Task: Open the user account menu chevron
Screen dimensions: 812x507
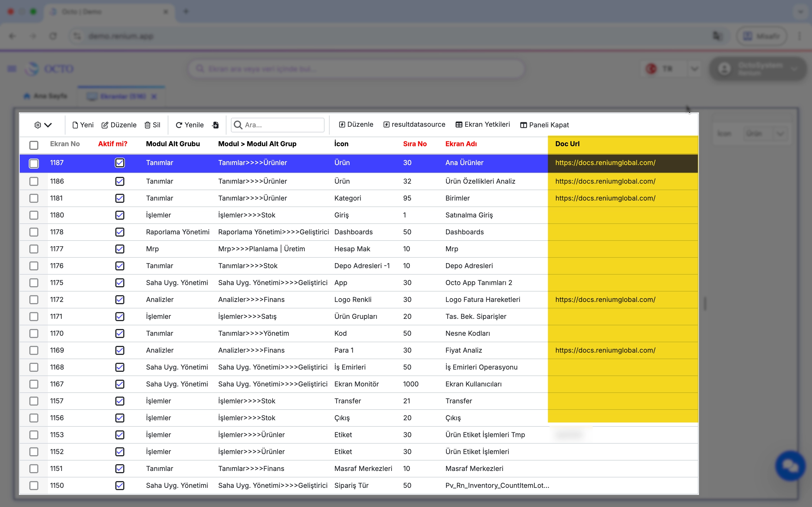Action: point(794,69)
